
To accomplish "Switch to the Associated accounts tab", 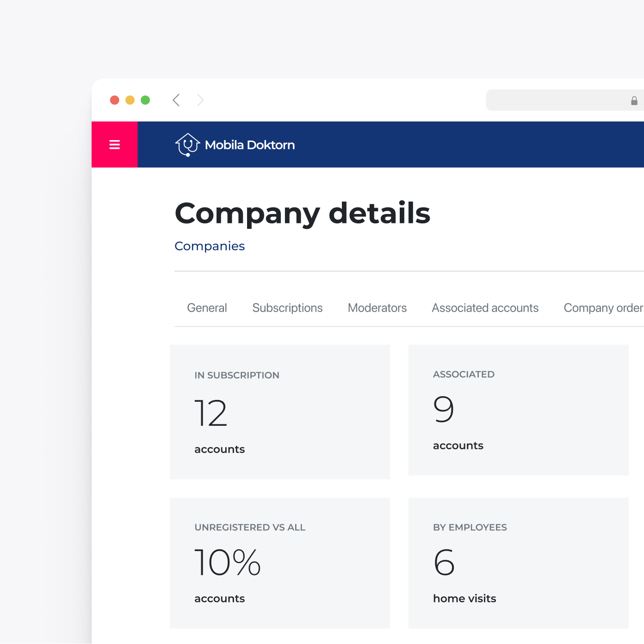I will tap(485, 308).
